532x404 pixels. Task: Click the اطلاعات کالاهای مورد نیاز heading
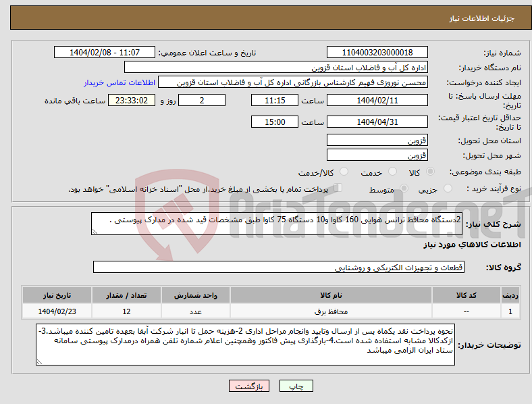(472, 245)
